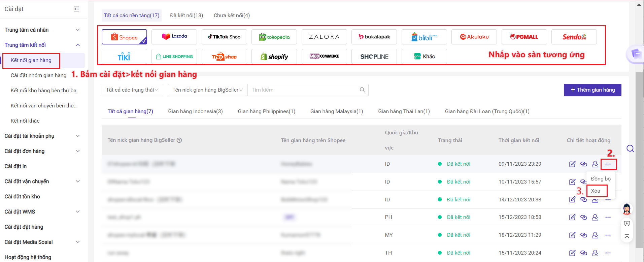Open the customer support avatar icon
The width and height of the screenshot is (644, 262).
(x=627, y=209)
